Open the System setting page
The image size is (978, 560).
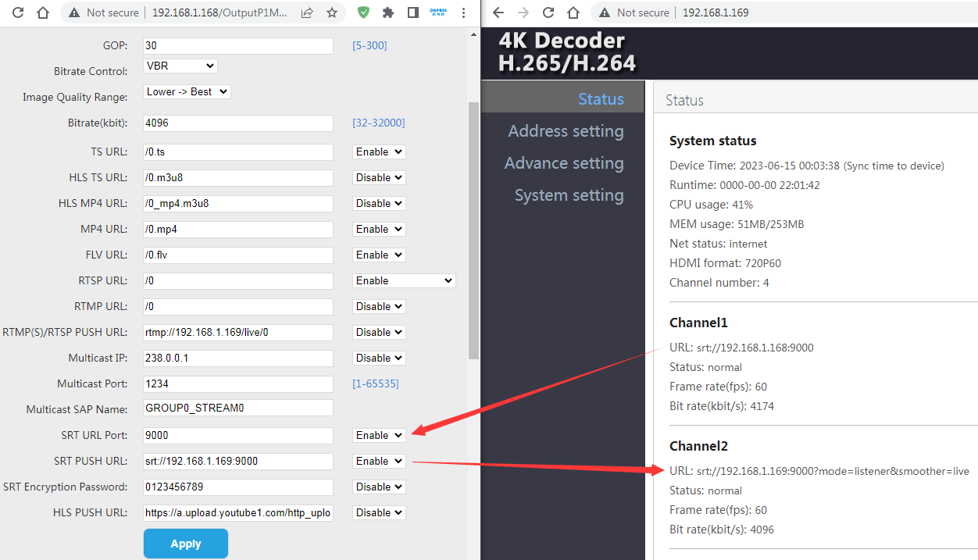569,194
